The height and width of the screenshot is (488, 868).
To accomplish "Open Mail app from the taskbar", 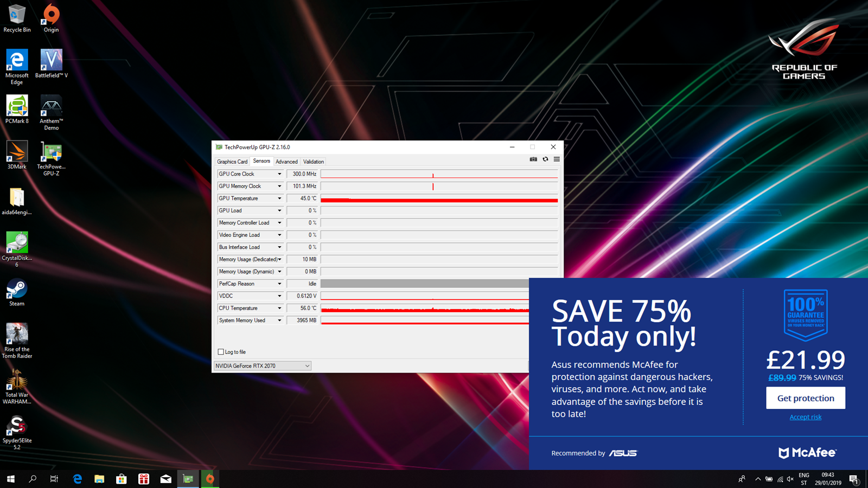I will click(166, 479).
